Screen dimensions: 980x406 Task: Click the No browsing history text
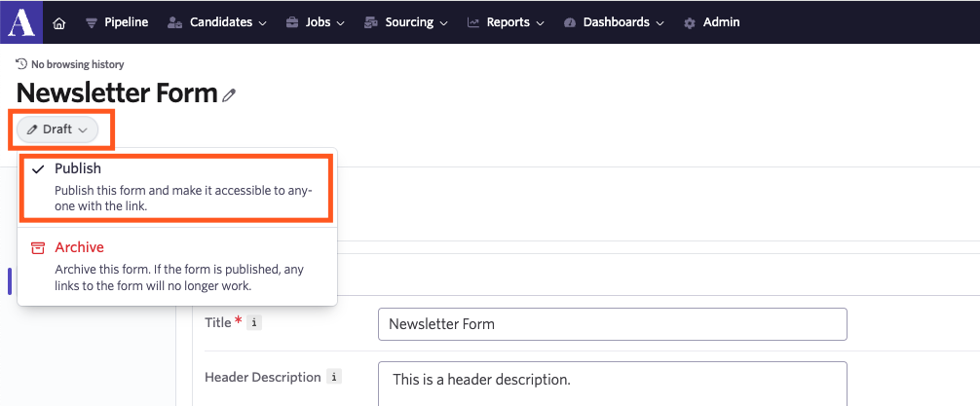78,64
